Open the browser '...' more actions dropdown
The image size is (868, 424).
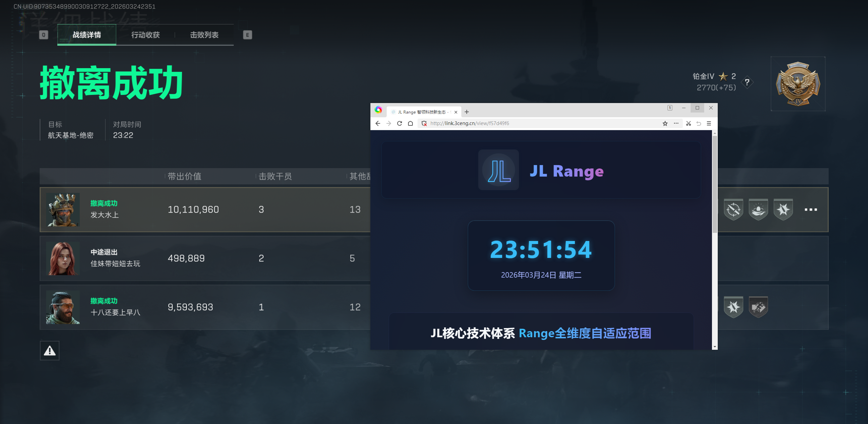tap(676, 123)
